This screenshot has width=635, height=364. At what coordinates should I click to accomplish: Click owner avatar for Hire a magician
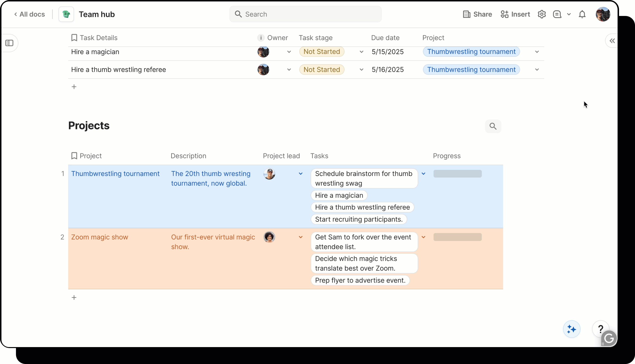(263, 52)
